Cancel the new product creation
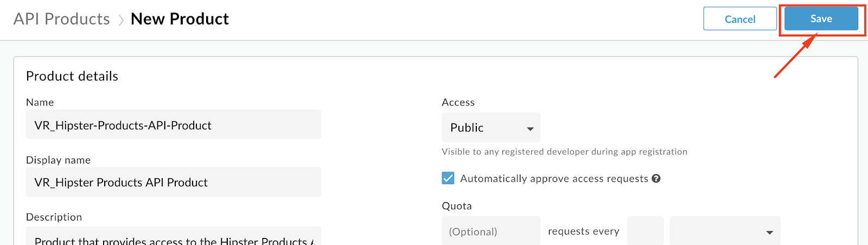 pos(740,19)
